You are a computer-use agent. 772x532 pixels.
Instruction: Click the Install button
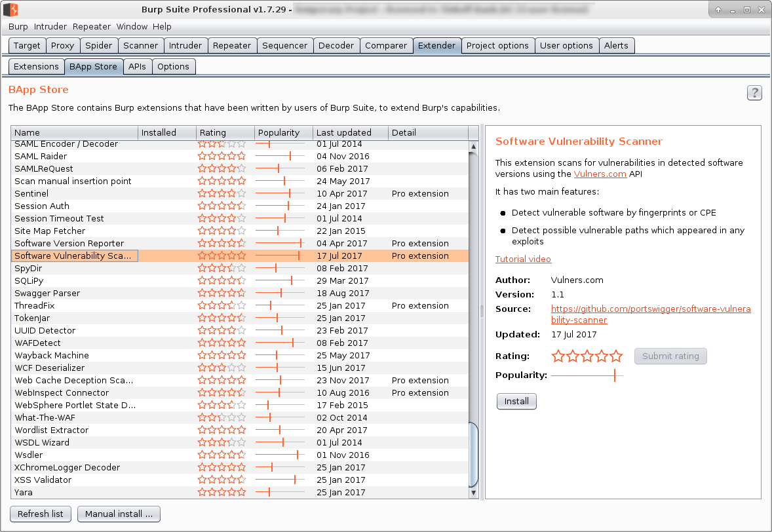(x=516, y=401)
